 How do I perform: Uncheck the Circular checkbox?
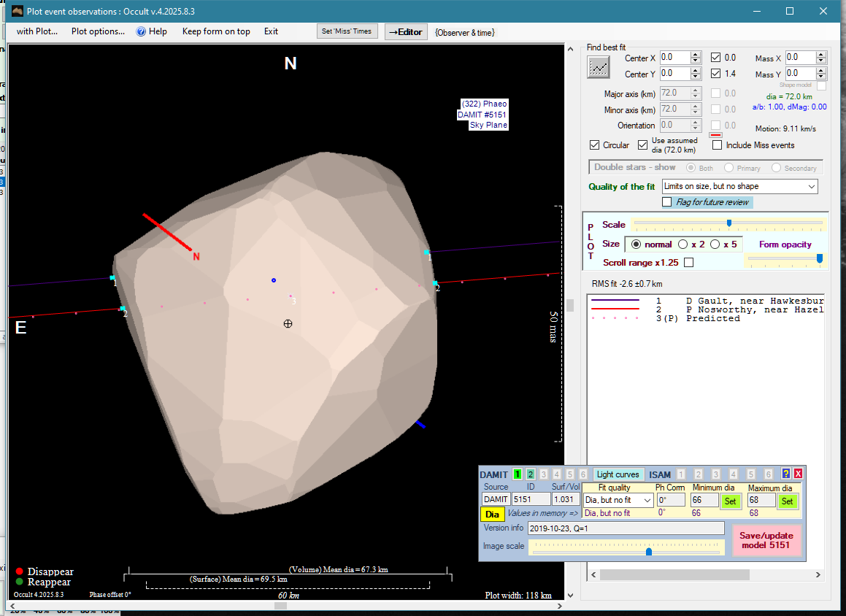coord(594,145)
